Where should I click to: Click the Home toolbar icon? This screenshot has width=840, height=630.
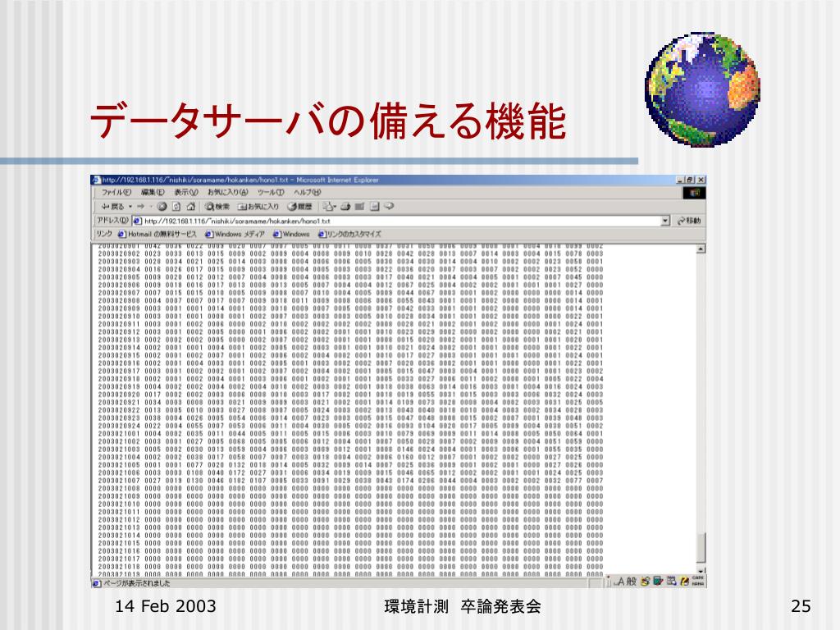click(190, 206)
